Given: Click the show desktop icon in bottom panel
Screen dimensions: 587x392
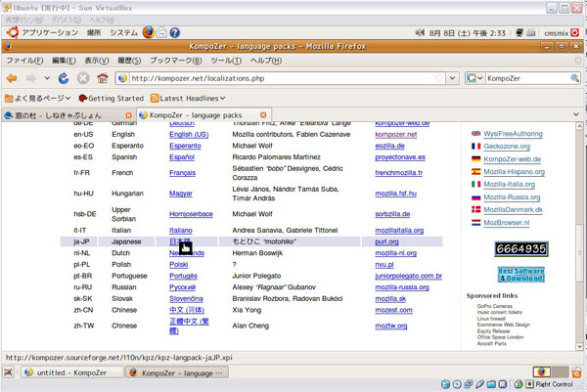Looking at the screenshot, I should pos(8,372).
